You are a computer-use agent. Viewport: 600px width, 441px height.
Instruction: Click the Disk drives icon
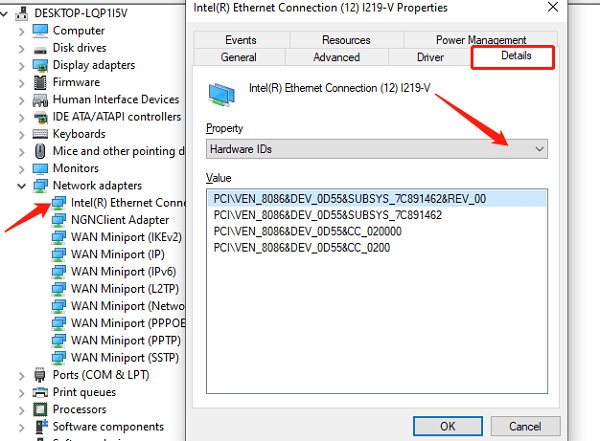(40, 49)
